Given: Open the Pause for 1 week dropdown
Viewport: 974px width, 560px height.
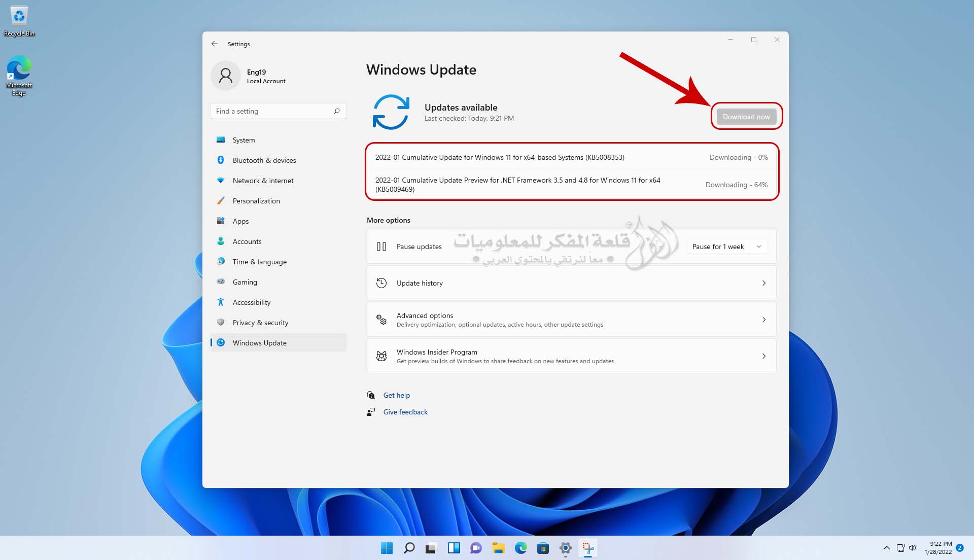Looking at the screenshot, I should 759,247.
